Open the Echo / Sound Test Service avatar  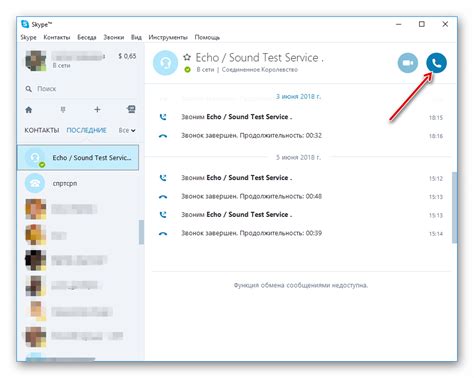tap(165, 63)
